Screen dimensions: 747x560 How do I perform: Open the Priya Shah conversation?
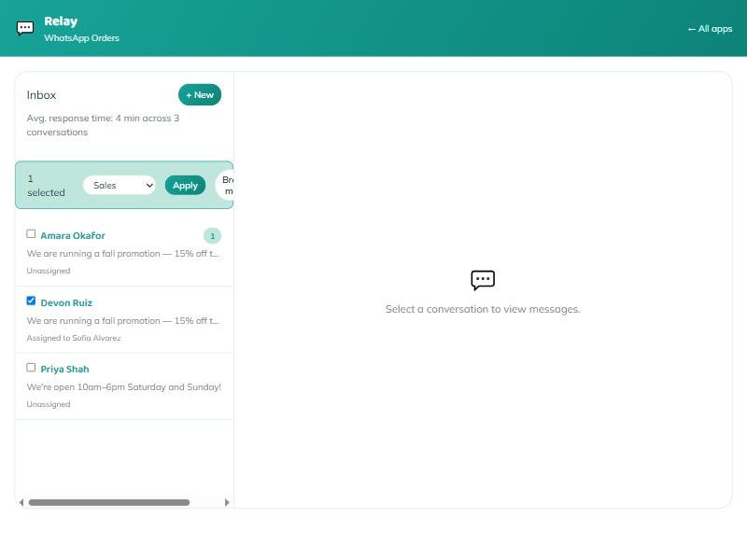[x=124, y=386]
